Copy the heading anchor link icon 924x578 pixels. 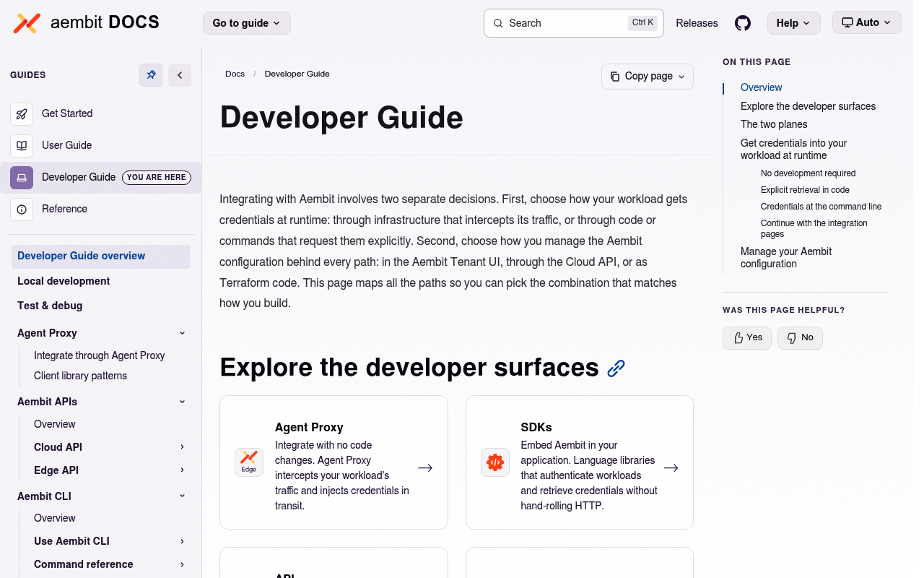coord(616,368)
